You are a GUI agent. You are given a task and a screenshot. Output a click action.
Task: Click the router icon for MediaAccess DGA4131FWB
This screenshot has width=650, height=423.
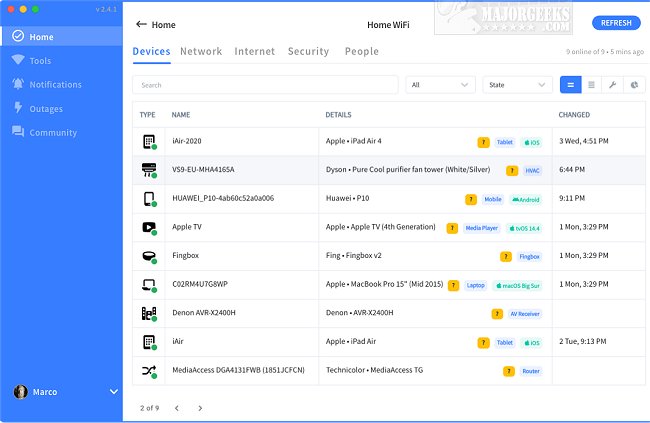click(x=149, y=371)
